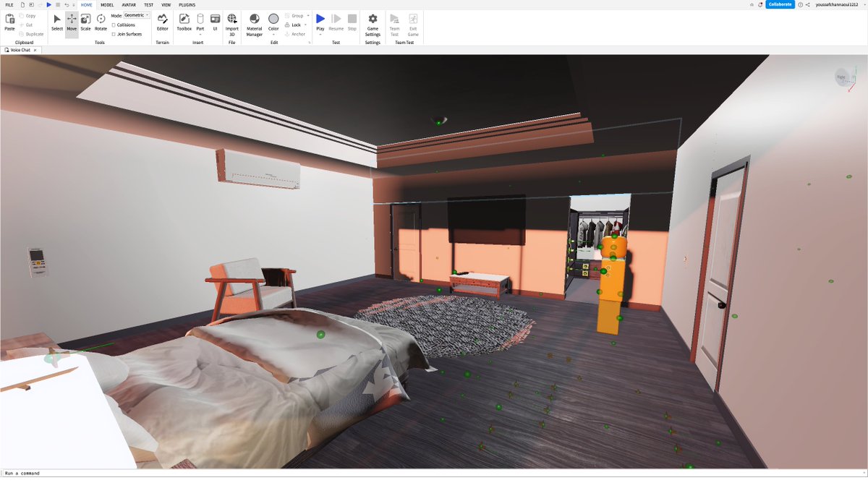868x488 pixels.
Task: Select the wall air conditioner model
Action: tap(259, 168)
